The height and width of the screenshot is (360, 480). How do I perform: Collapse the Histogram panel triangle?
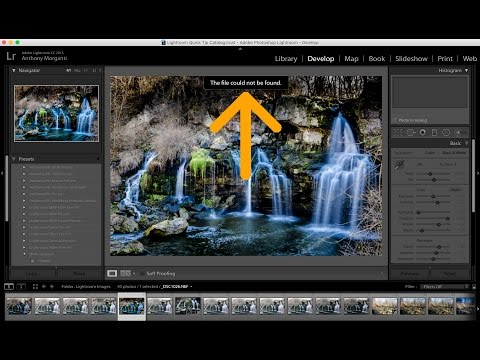pyautogui.click(x=466, y=70)
